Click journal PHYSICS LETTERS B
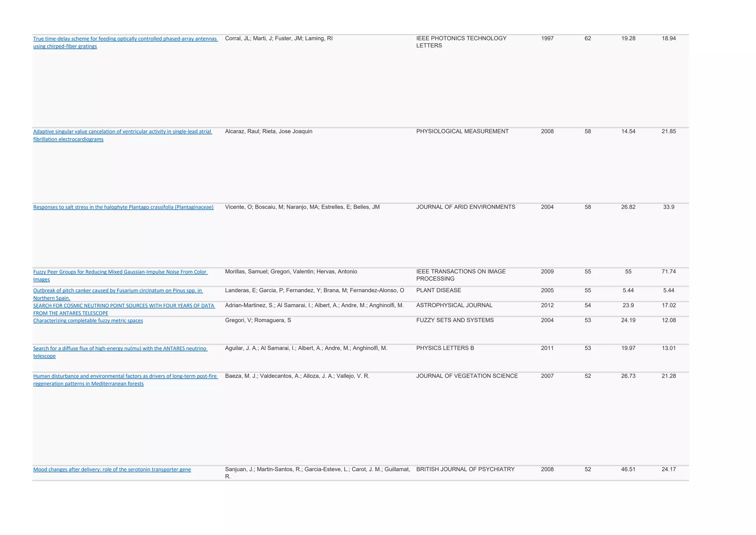 445,348
